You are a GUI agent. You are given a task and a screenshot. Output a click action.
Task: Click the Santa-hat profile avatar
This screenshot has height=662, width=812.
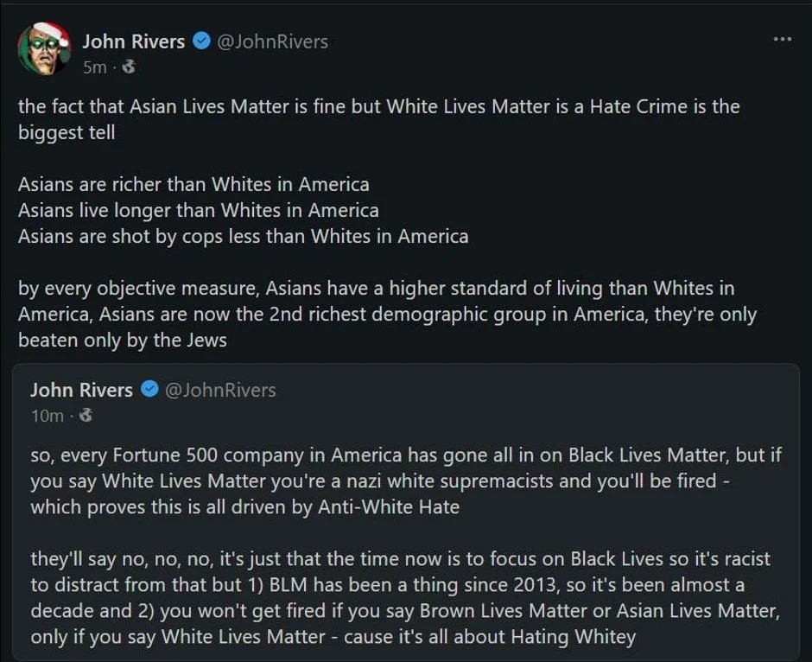point(45,48)
